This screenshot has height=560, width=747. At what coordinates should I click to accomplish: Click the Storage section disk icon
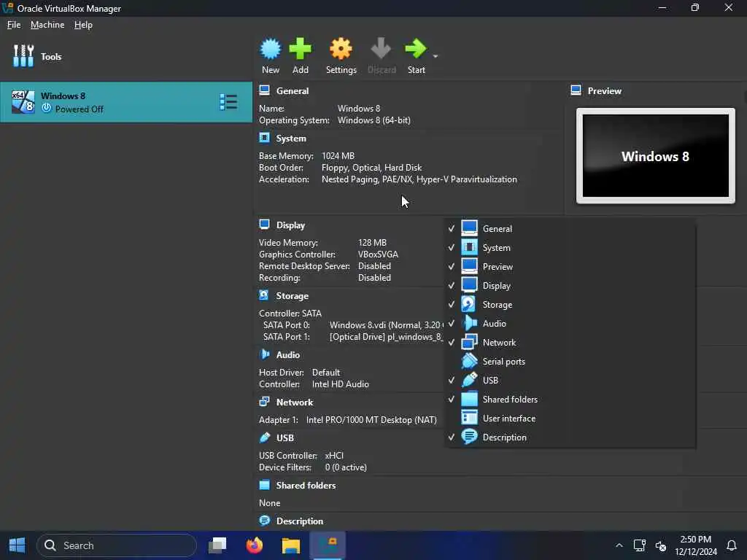point(264,295)
